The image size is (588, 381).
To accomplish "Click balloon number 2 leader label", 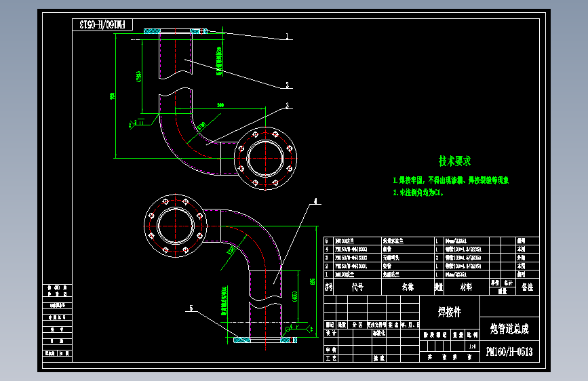I will [288, 85].
